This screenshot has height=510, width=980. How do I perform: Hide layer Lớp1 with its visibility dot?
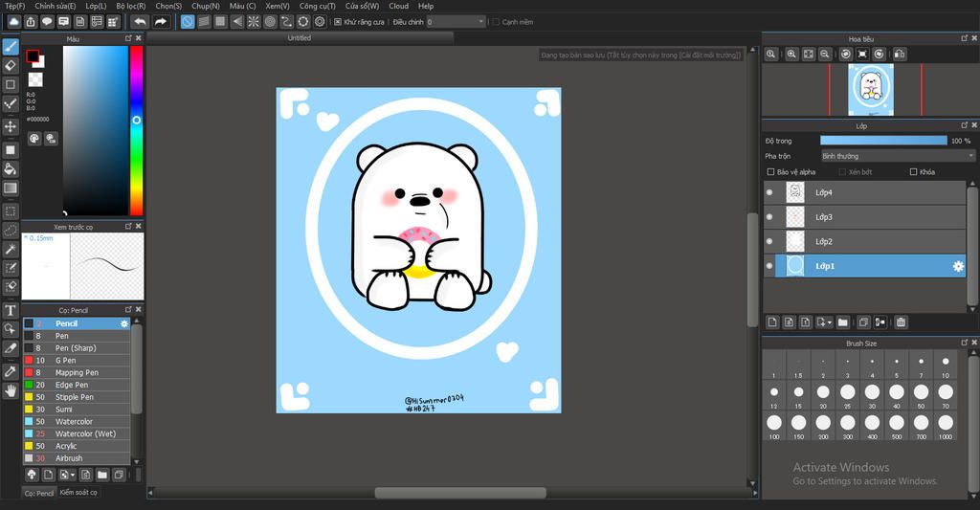point(769,266)
